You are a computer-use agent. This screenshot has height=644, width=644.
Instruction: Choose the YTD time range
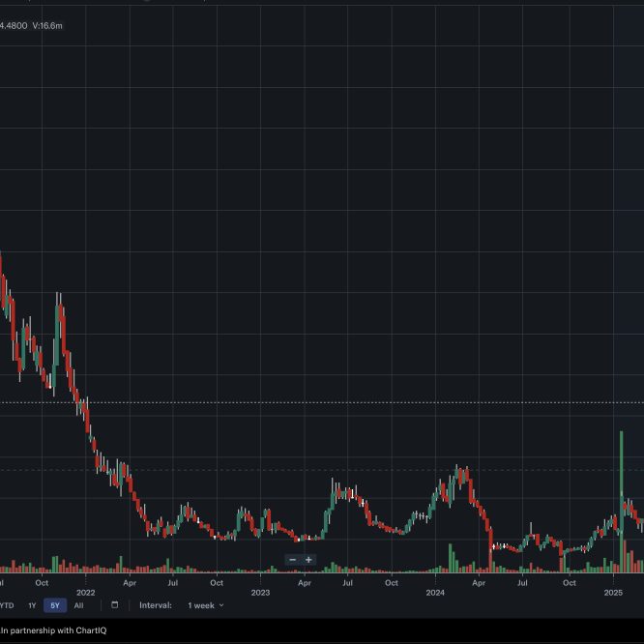[7, 605]
